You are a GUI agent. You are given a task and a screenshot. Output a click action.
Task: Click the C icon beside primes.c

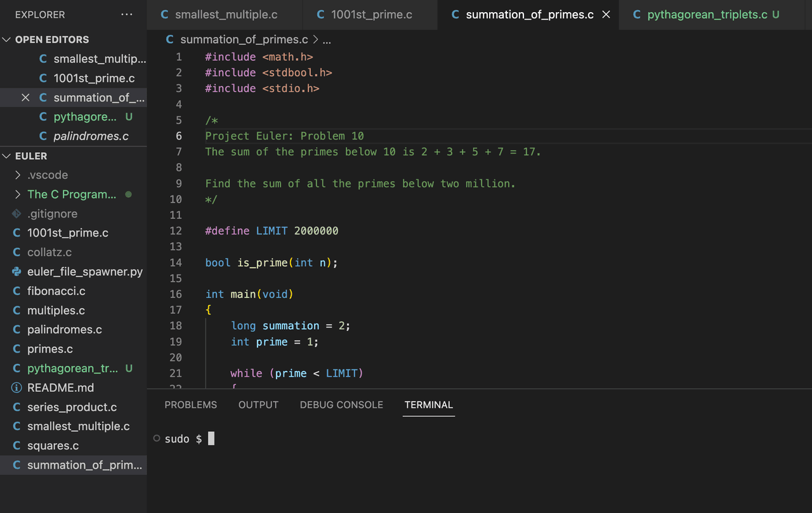tap(17, 349)
